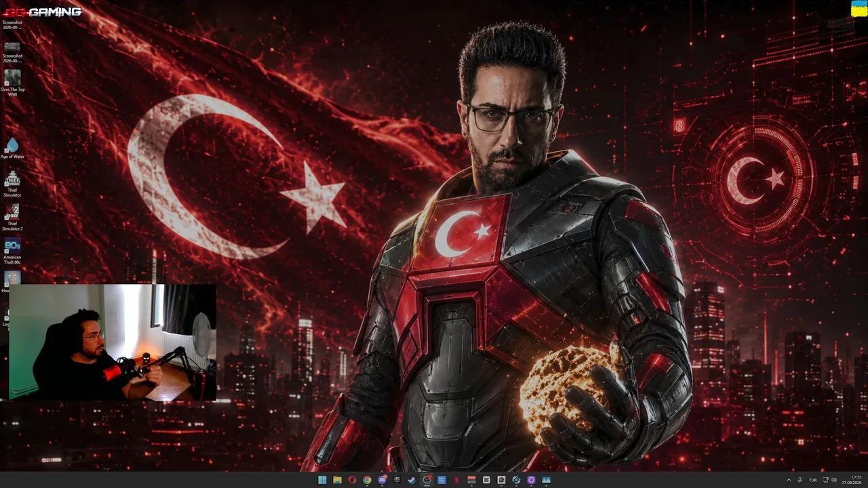This screenshot has width=868, height=488.
Task: Show hidden system tray icons
Action: [x=789, y=480]
